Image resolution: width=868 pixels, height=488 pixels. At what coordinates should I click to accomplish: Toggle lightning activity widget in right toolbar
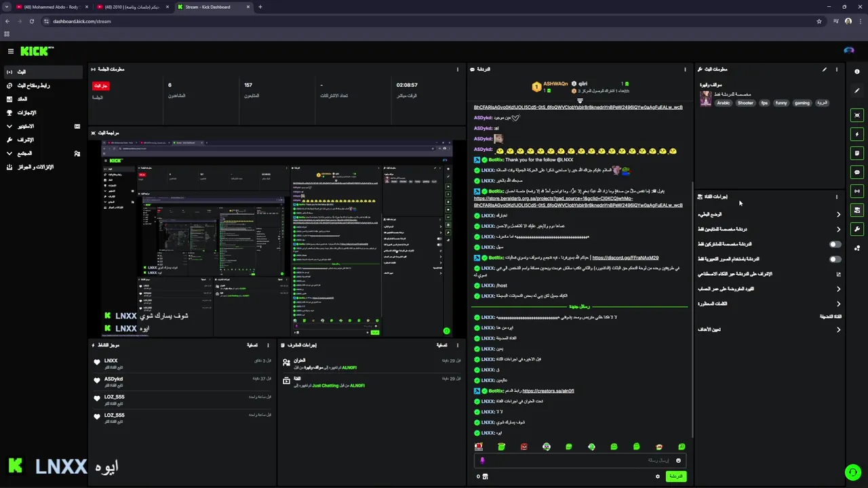pos(857,134)
